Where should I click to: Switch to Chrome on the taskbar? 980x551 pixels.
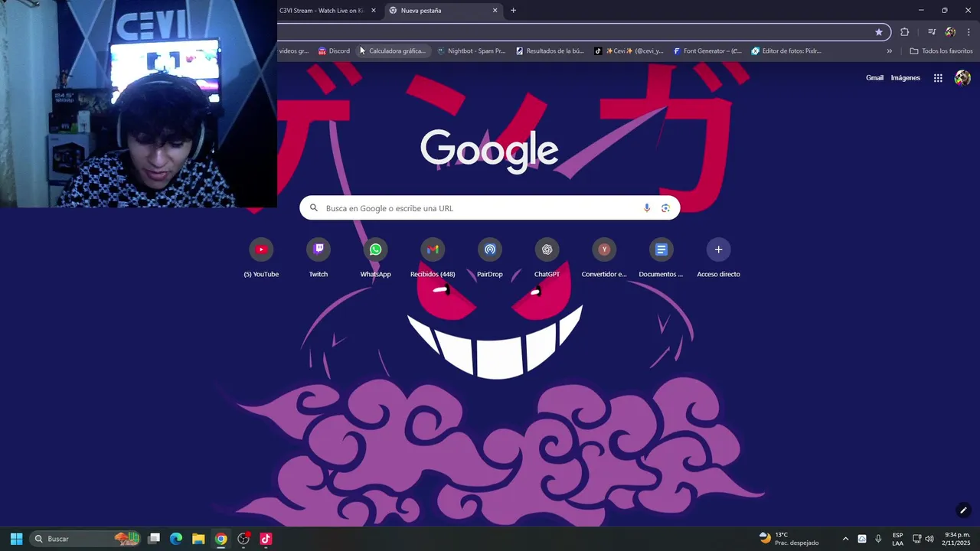220,539
